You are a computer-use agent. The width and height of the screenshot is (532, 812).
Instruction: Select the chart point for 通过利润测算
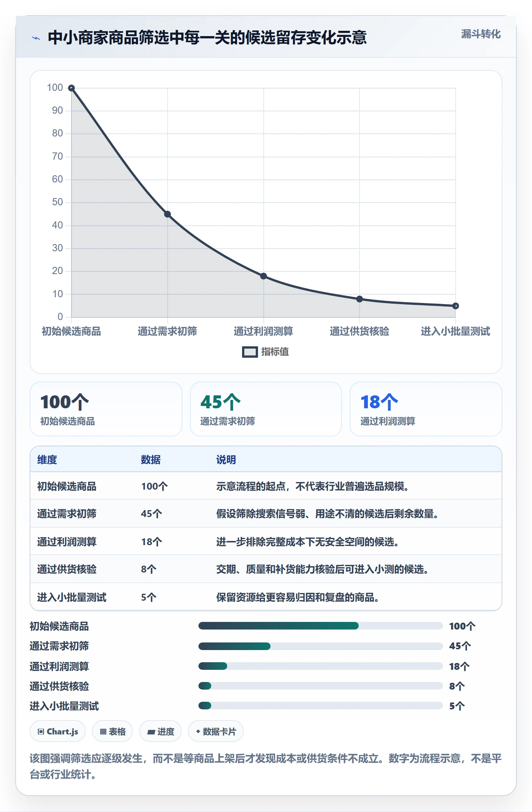point(263,276)
